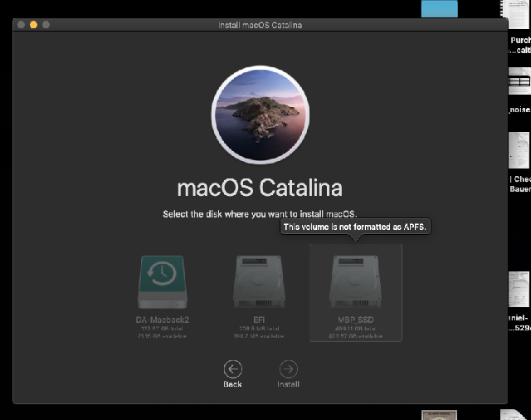531x420 pixels.
Task: Minimize the Install macOS Catalina window
Action: [x=33, y=25]
